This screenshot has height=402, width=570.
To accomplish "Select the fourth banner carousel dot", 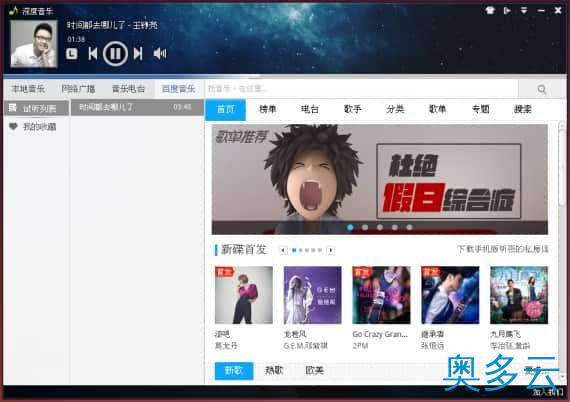I will [x=395, y=227].
